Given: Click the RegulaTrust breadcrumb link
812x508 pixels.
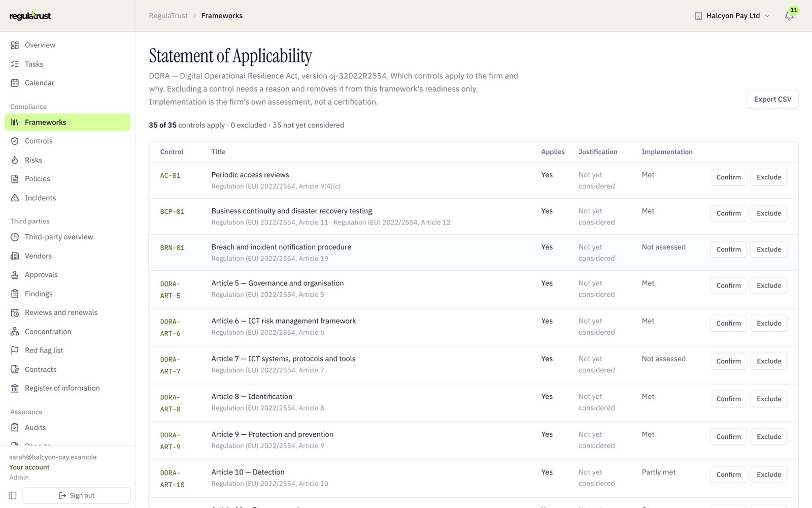Looking at the screenshot, I should pyautogui.click(x=168, y=16).
